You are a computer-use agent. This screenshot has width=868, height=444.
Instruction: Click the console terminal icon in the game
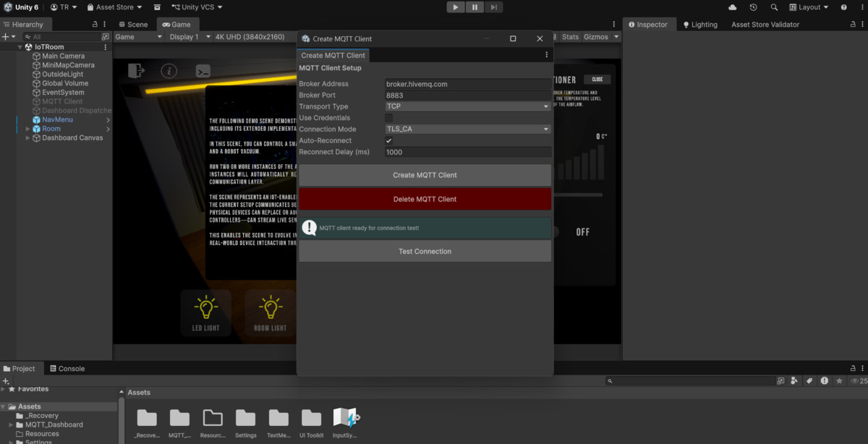203,70
